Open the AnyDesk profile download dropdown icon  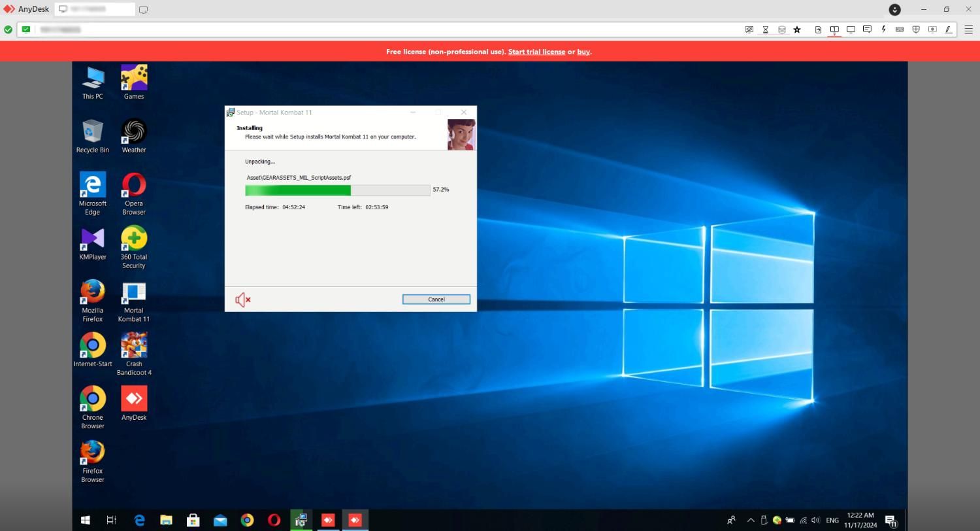pyautogui.click(x=895, y=9)
